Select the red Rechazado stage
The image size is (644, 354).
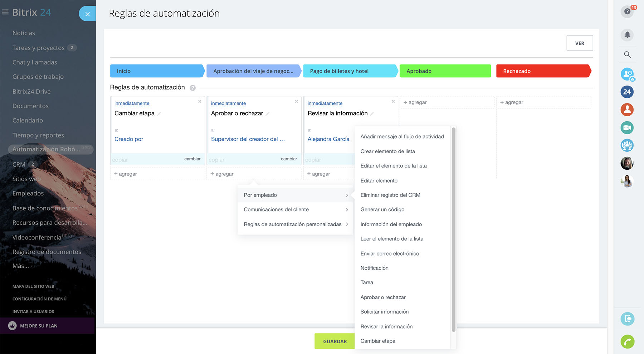pos(543,71)
